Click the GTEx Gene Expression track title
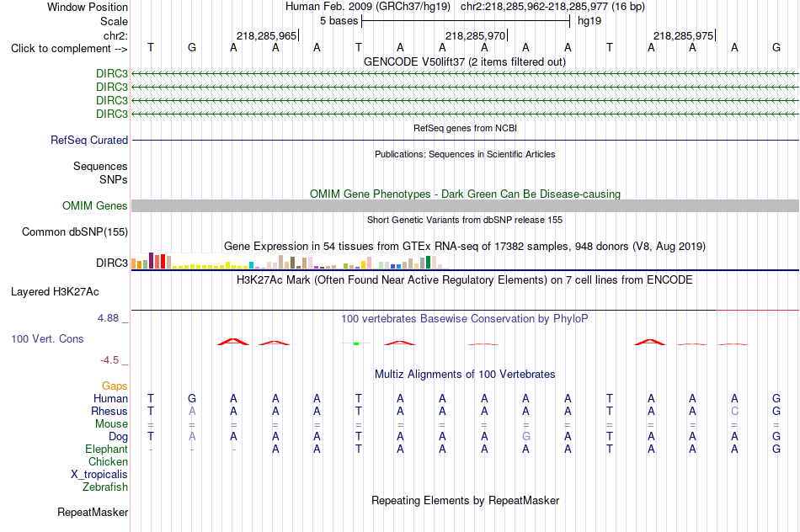Viewport: 800px width, 532px height. (x=465, y=247)
